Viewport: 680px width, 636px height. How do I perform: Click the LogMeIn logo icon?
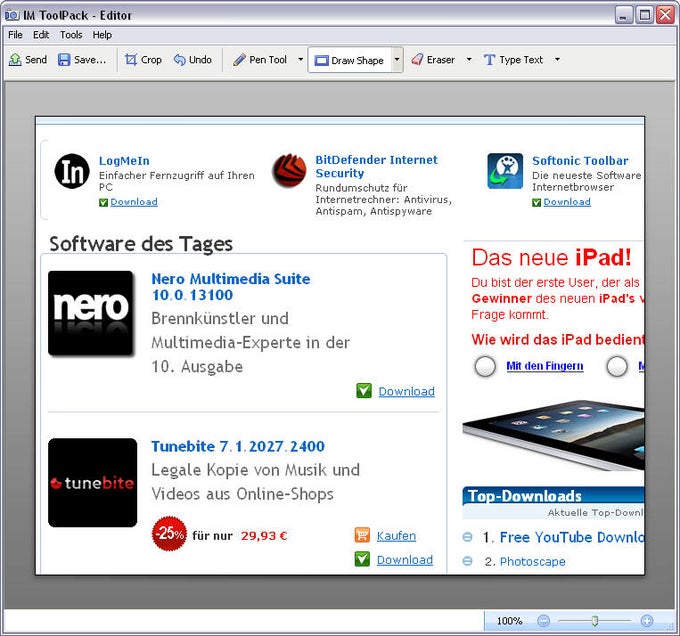tap(72, 171)
